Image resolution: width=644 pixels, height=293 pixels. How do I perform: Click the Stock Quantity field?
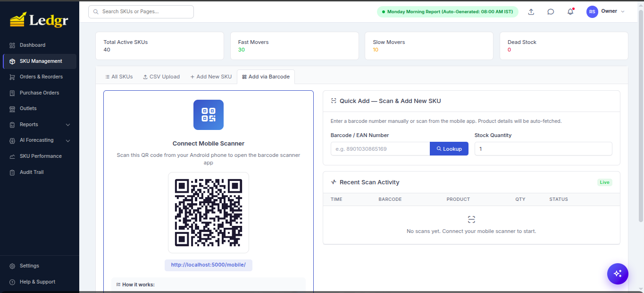544,149
